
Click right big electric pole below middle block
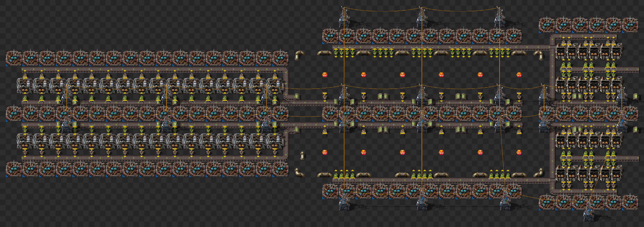[x=506, y=200]
